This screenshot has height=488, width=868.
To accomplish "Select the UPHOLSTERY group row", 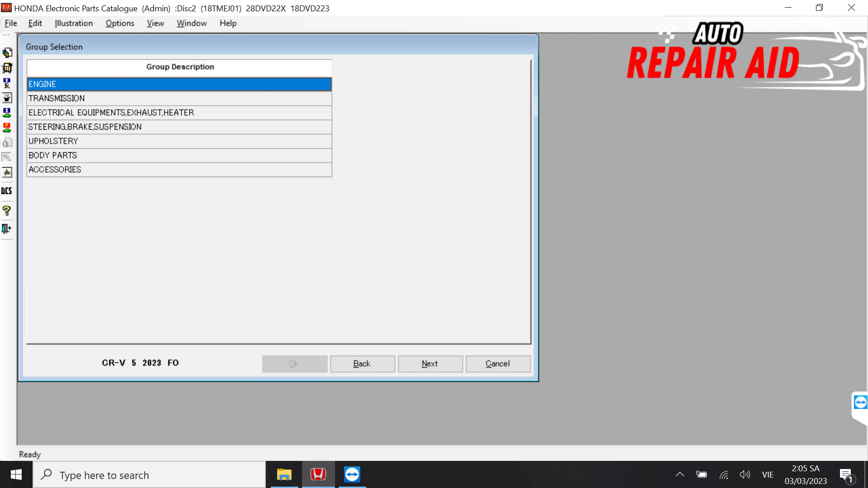I will point(179,141).
